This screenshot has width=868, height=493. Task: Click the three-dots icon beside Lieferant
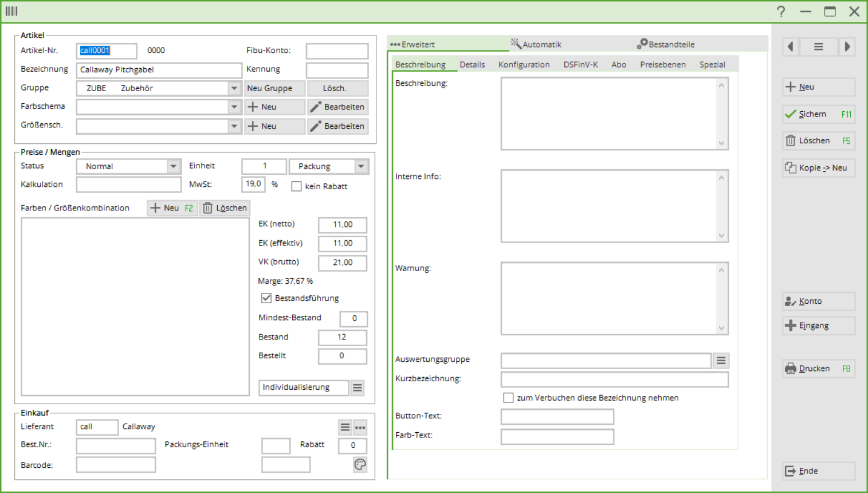360,427
